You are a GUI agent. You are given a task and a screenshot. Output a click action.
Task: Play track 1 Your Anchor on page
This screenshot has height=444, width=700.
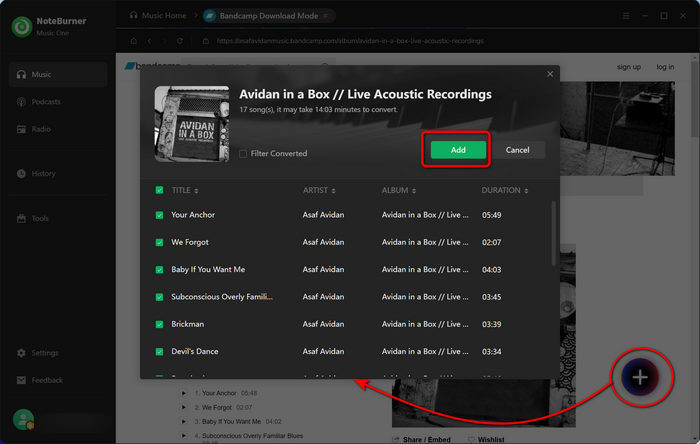coord(183,393)
